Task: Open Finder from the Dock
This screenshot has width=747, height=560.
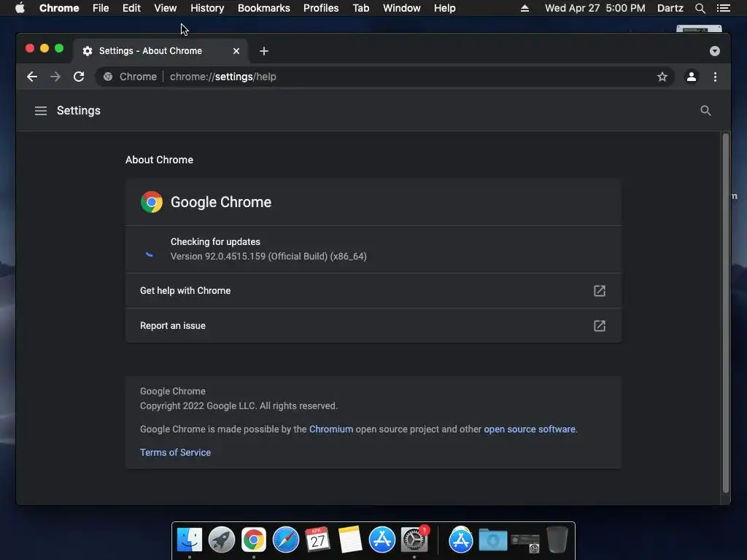Action: (190, 540)
